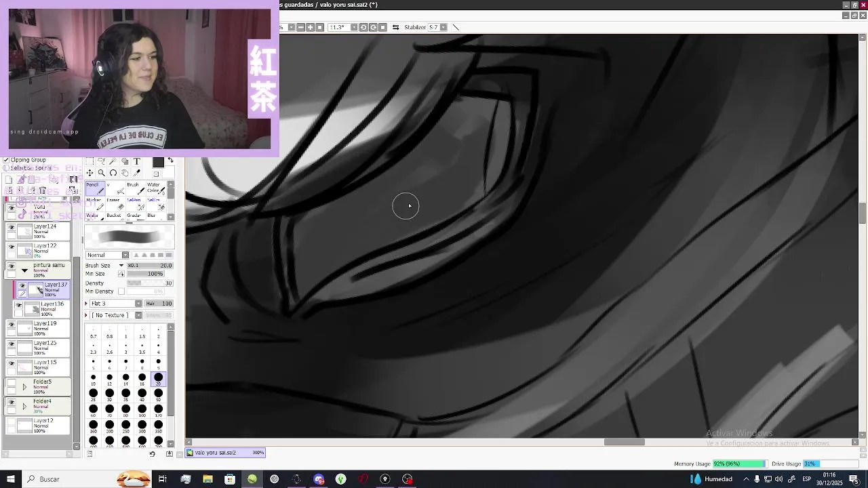Choose brush size preset 0.7

pyautogui.click(x=93, y=333)
